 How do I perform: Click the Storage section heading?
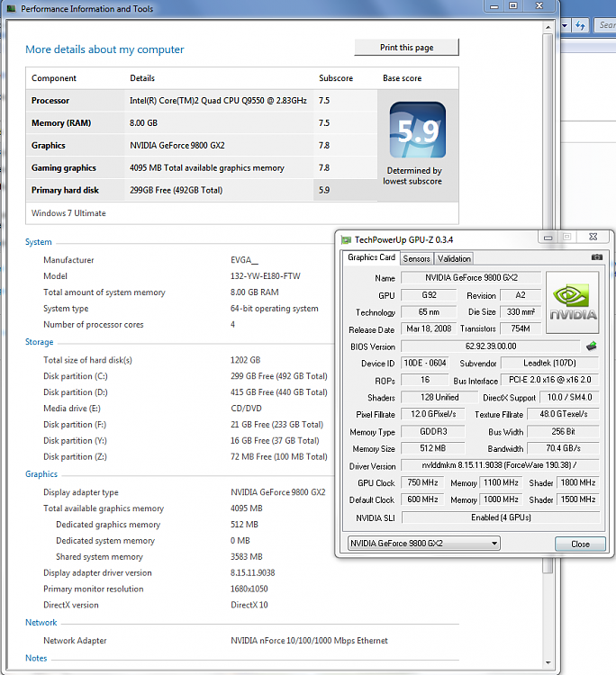pyautogui.click(x=40, y=342)
